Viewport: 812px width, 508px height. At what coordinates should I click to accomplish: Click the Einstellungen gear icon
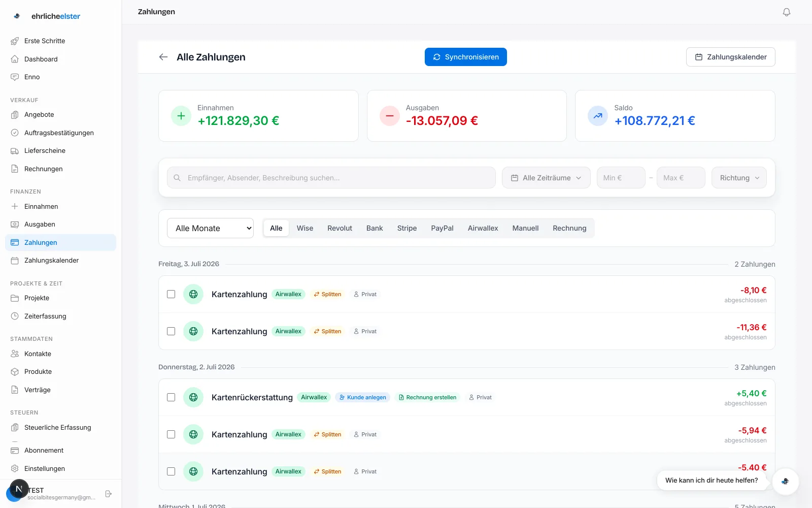(15, 469)
